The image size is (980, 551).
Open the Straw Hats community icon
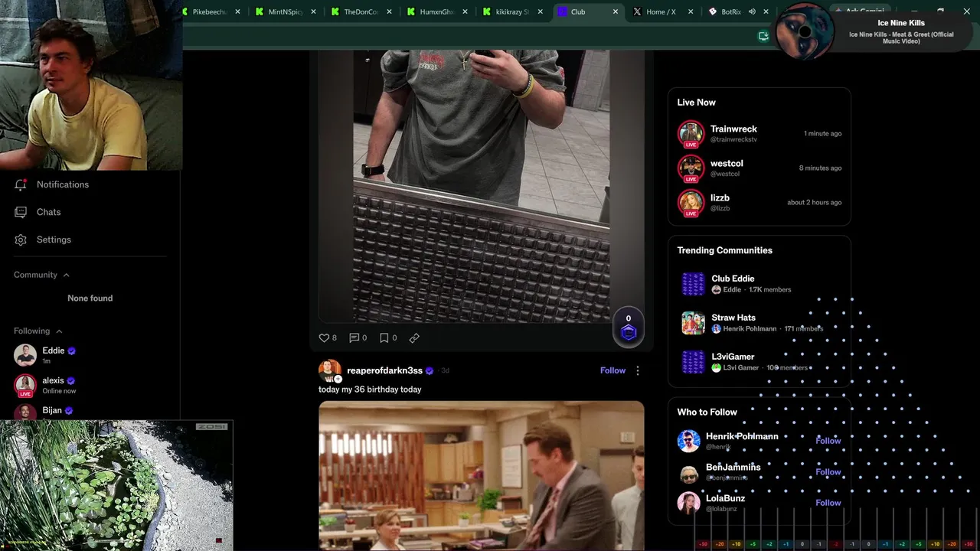coord(693,323)
